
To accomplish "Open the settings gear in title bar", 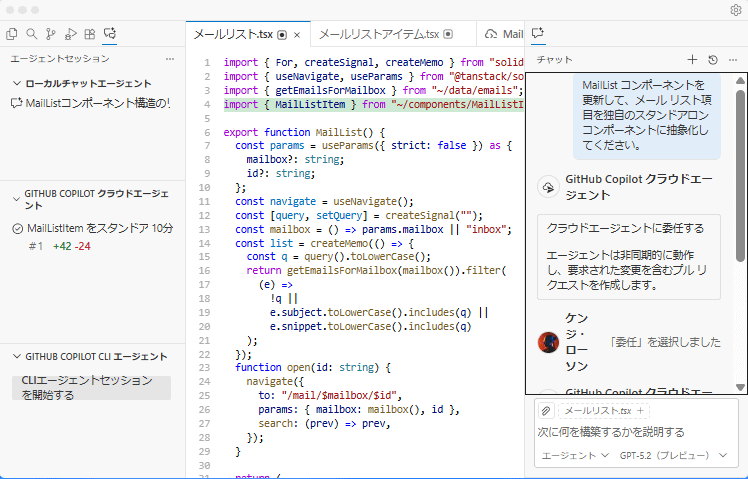I will [x=735, y=10].
